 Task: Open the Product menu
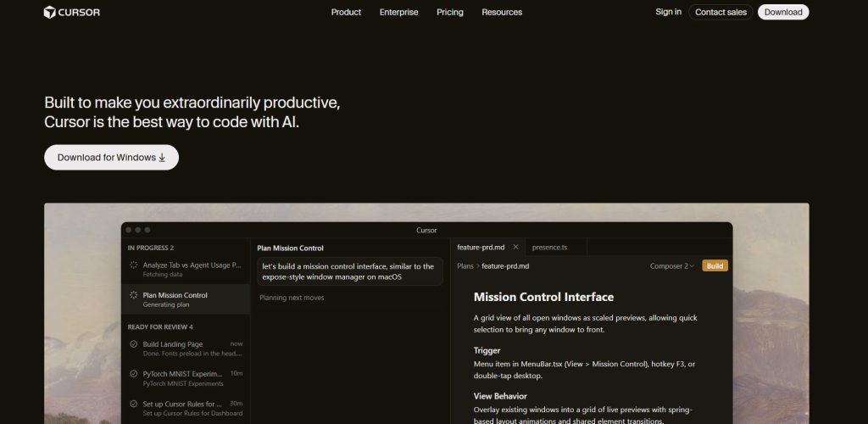[346, 12]
